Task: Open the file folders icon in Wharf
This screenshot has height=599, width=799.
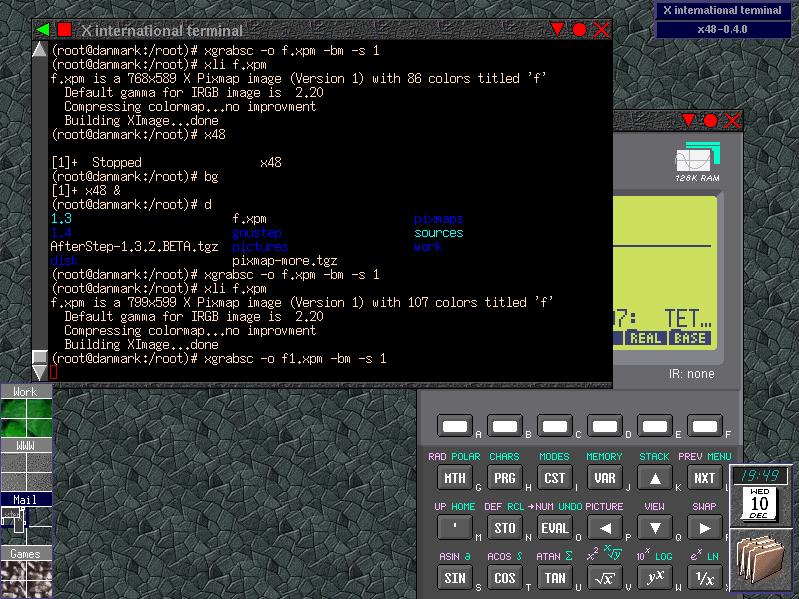Action: click(x=763, y=562)
